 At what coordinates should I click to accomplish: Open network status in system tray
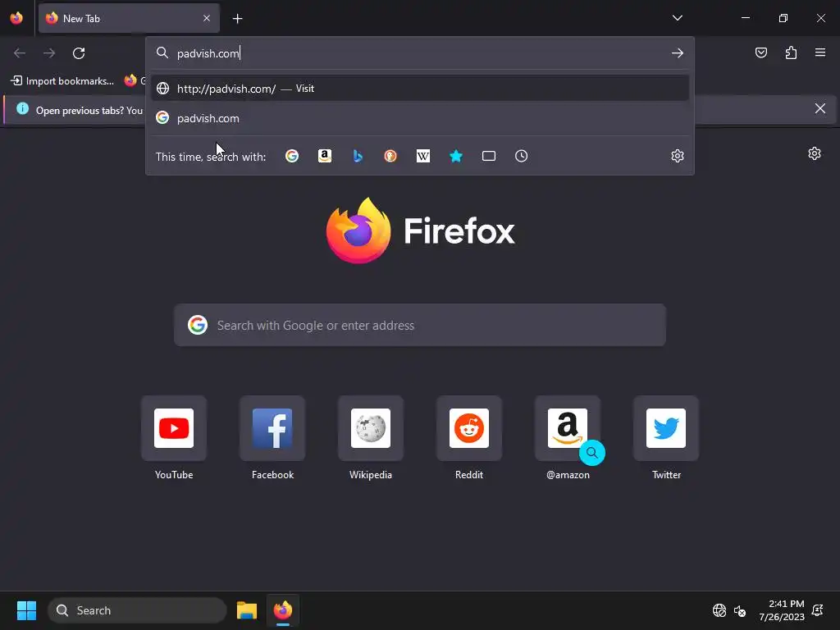pyautogui.click(x=719, y=610)
